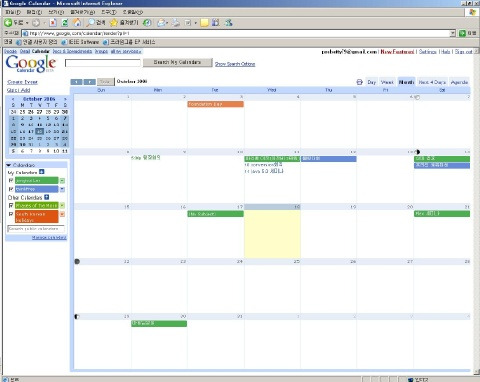Open the 편집(E) menu
This screenshot has width=480, height=382.
tap(34, 12)
